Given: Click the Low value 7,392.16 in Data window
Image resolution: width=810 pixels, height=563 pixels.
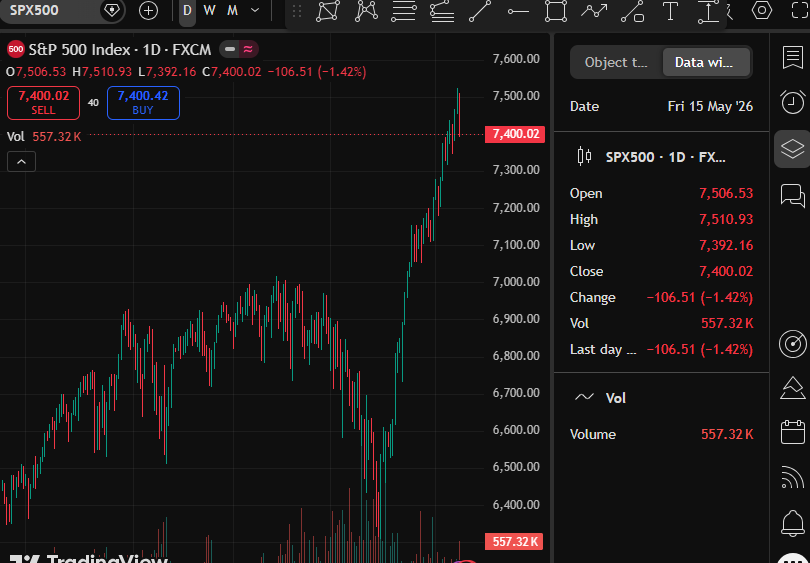Looking at the screenshot, I should (x=726, y=245).
